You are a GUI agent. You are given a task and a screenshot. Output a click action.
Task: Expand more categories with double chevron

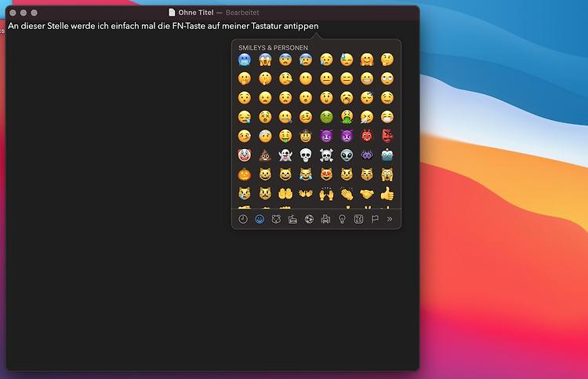click(x=390, y=219)
